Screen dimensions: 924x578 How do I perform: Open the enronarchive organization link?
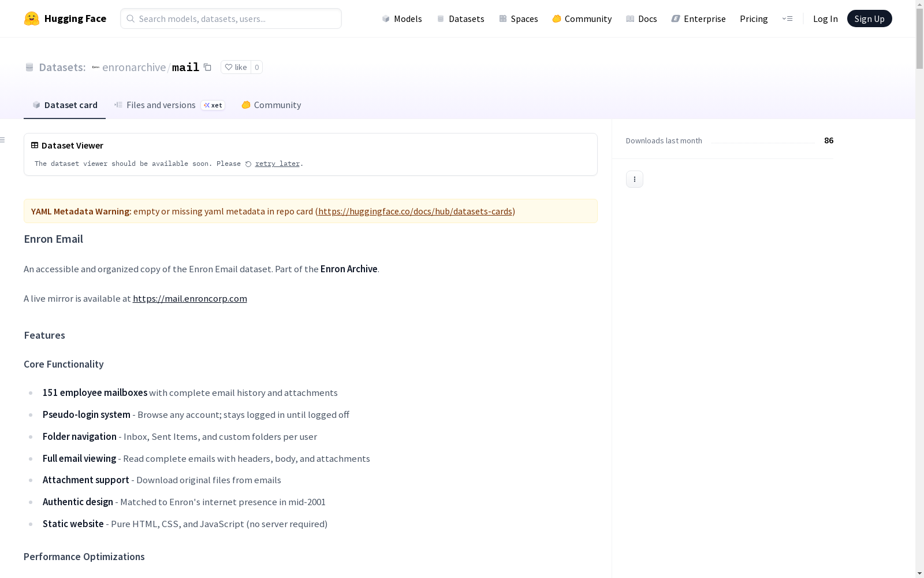tap(134, 67)
